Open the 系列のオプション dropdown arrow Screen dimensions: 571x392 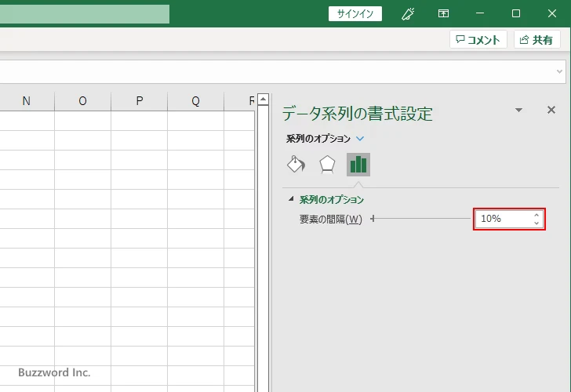point(360,138)
